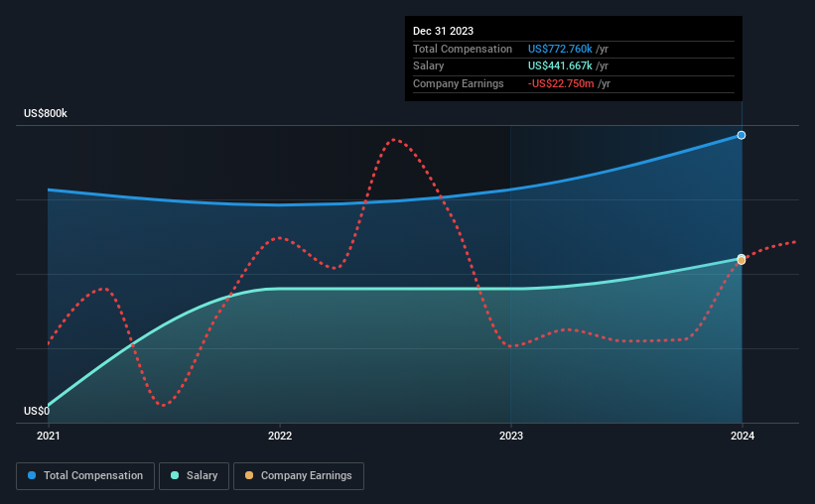Click the Dec 31 2023 tooltip date

443,31
